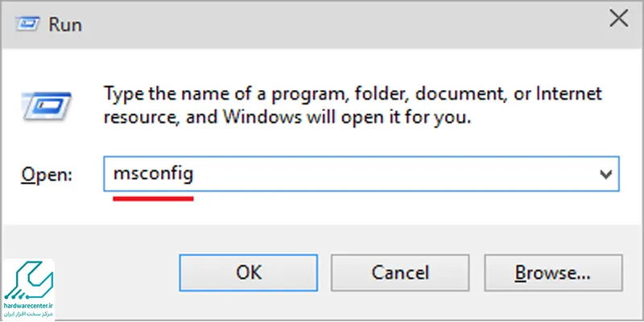This screenshot has height=322, width=644.
Task: Click the hardwarecenter logo watermark graphic
Action: click(x=28, y=280)
